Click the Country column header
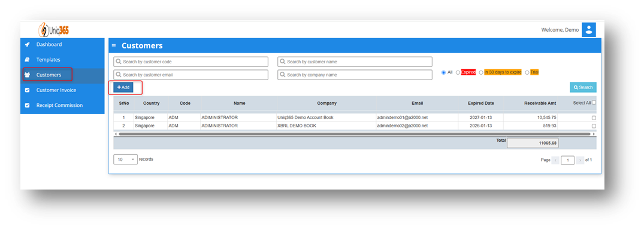Image resolution: width=644 pixels, height=229 pixels. pyautogui.click(x=151, y=103)
